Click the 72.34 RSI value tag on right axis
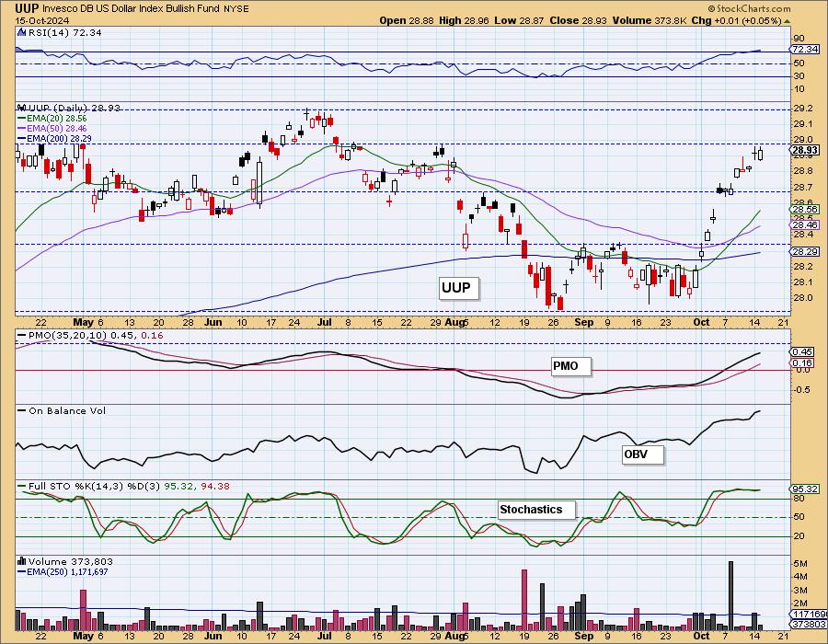This screenshot has width=828, height=644. [805, 49]
